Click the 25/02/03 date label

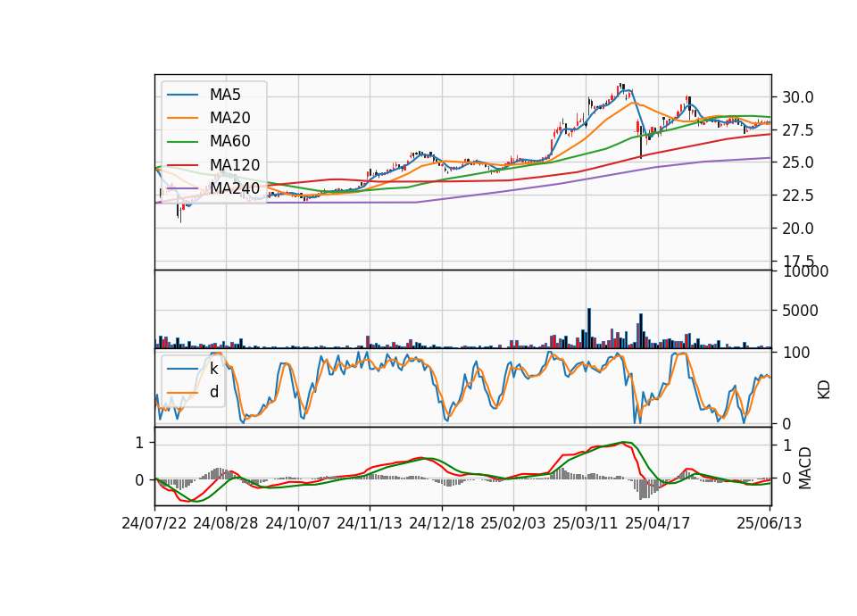click(x=513, y=523)
